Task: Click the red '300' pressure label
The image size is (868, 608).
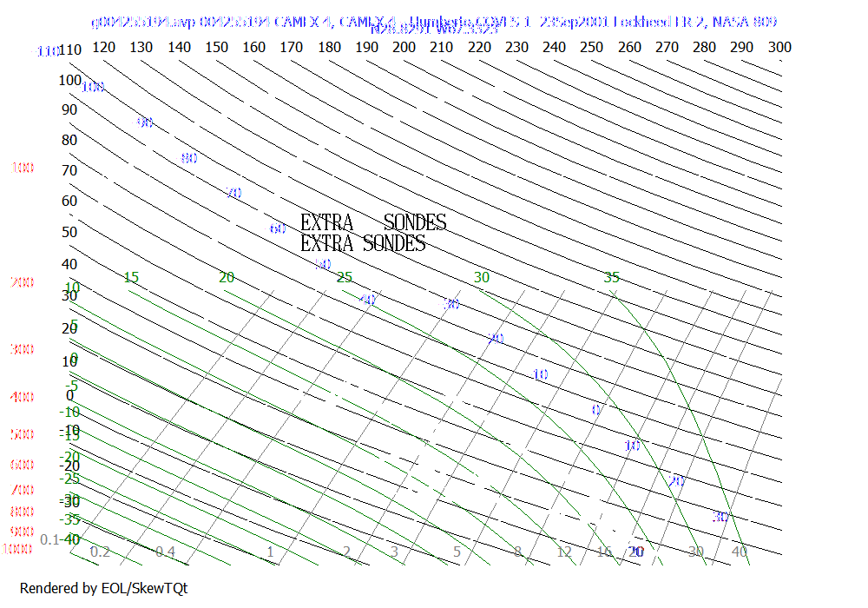Action: [x=23, y=349]
